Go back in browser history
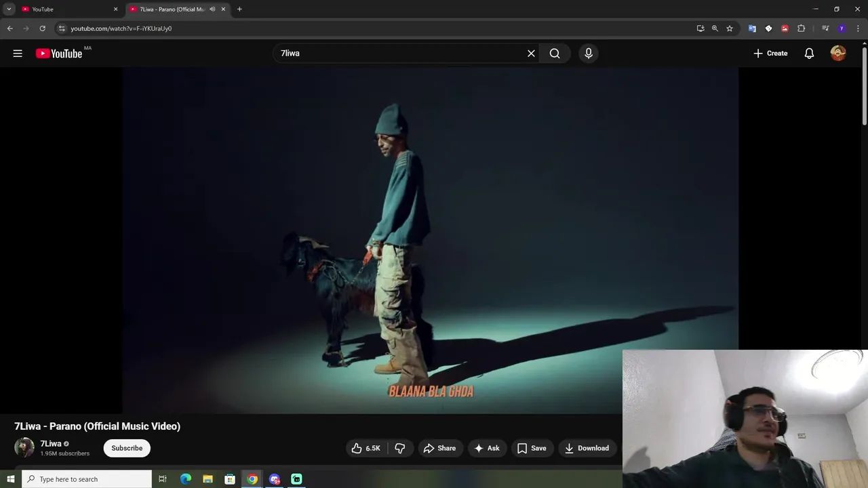The height and width of the screenshot is (488, 868). pos(9,28)
